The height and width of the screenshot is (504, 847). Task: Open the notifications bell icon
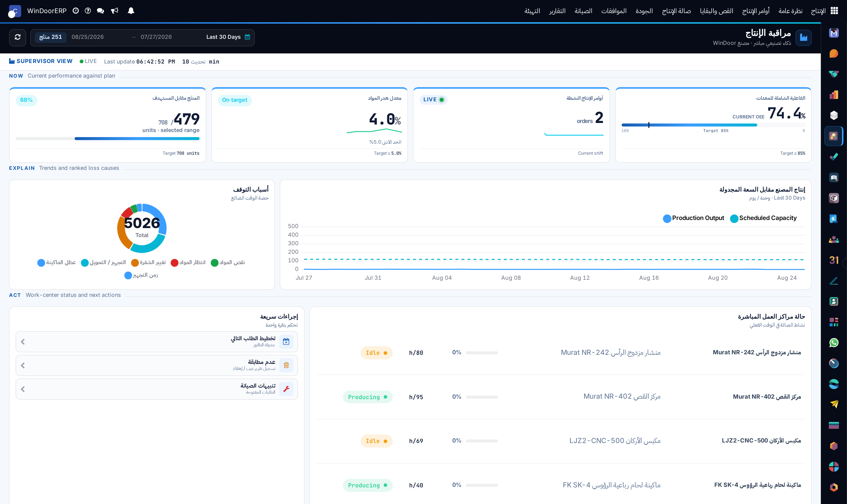131,11
